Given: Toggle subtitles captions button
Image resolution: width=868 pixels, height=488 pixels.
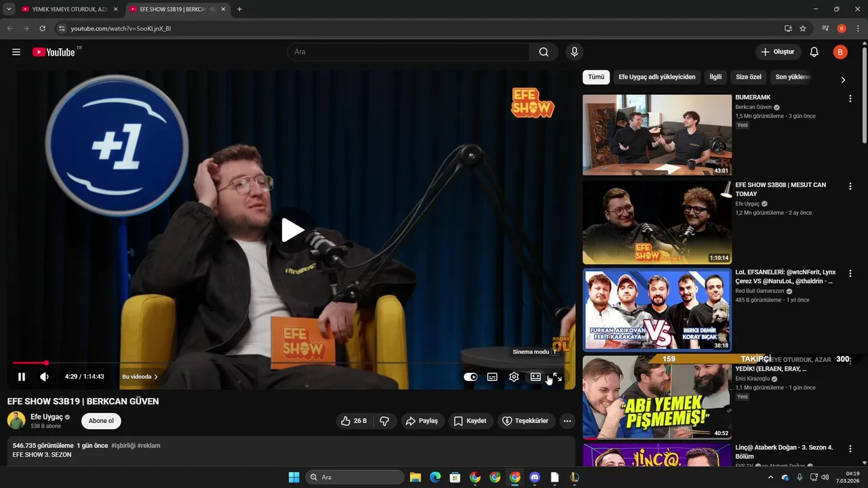Looking at the screenshot, I should click(492, 377).
